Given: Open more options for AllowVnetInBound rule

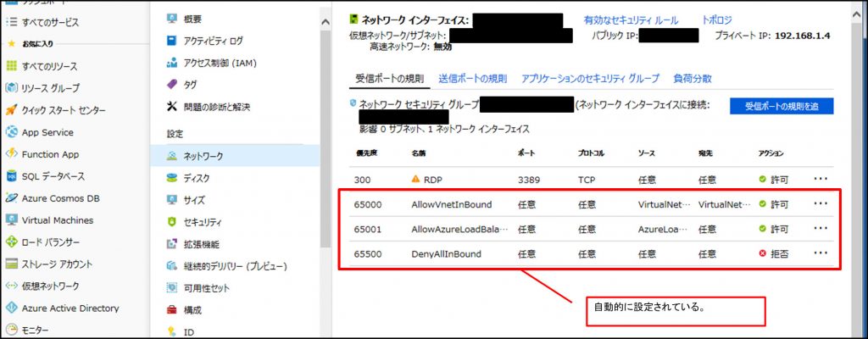Looking at the screenshot, I should (x=821, y=204).
